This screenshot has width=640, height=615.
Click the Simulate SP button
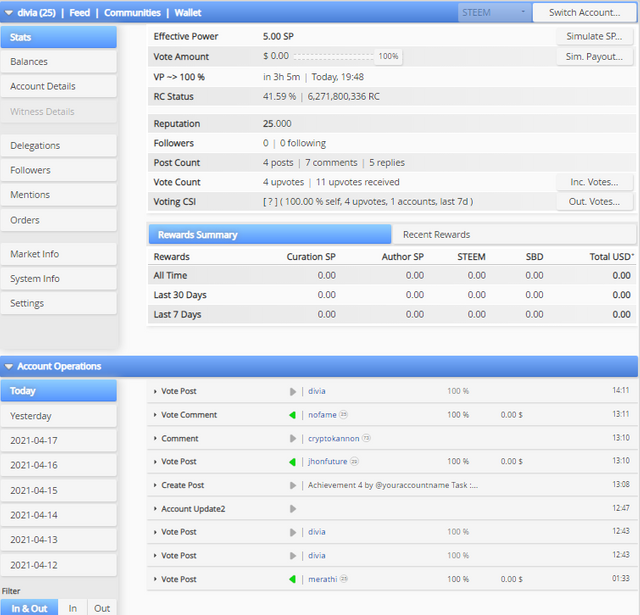pyautogui.click(x=594, y=36)
